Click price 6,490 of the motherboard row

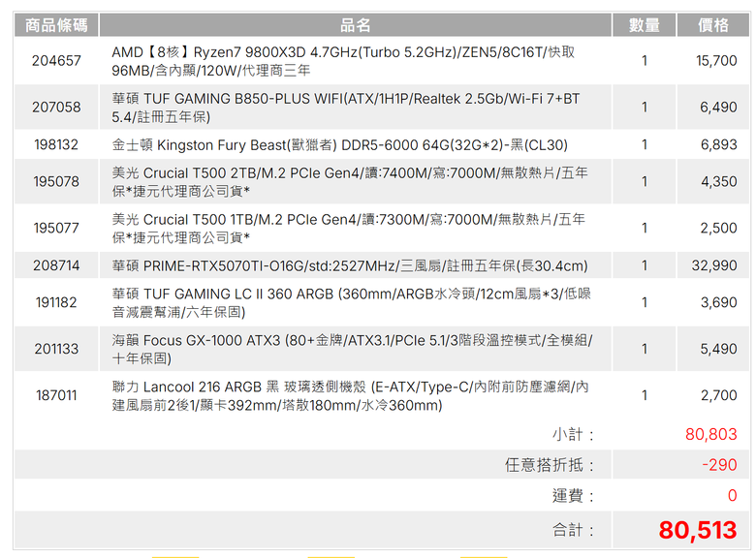[x=718, y=107]
